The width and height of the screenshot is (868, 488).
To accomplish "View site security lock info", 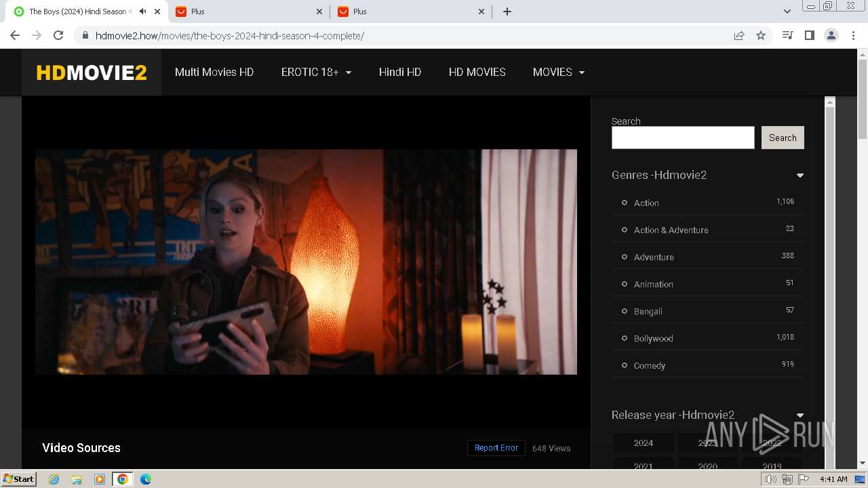I will [x=85, y=35].
